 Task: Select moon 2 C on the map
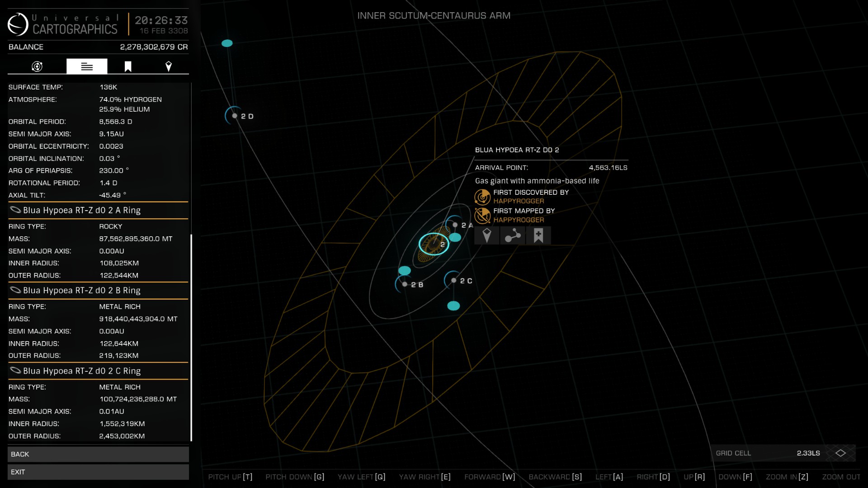(x=454, y=280)
